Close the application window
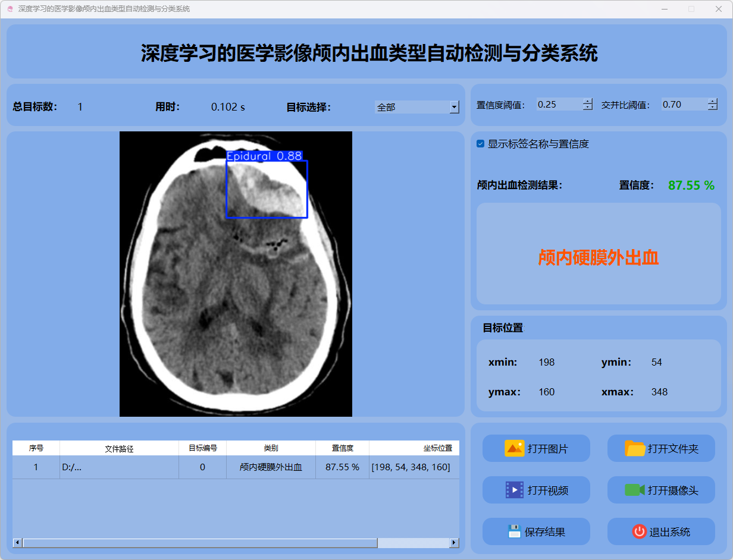 pos(719,9)
